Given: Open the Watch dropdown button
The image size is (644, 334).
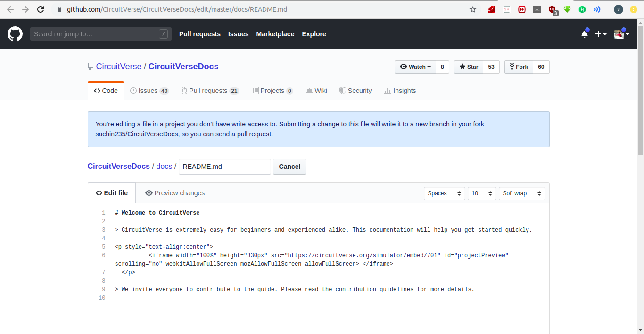Looking at the screenshot, I should point(415,67).
